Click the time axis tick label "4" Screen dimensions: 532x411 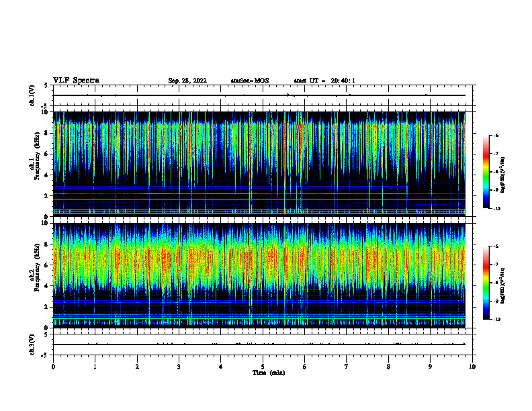pos(221,367)
